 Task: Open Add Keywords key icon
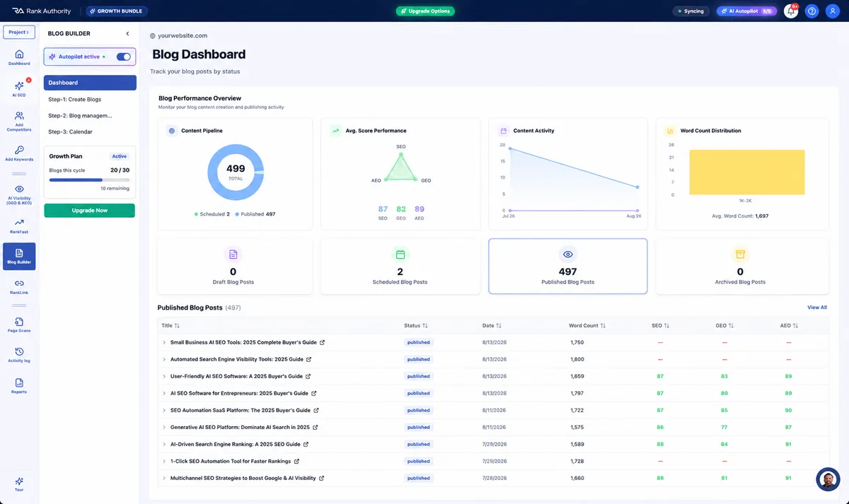click(19, 150)
